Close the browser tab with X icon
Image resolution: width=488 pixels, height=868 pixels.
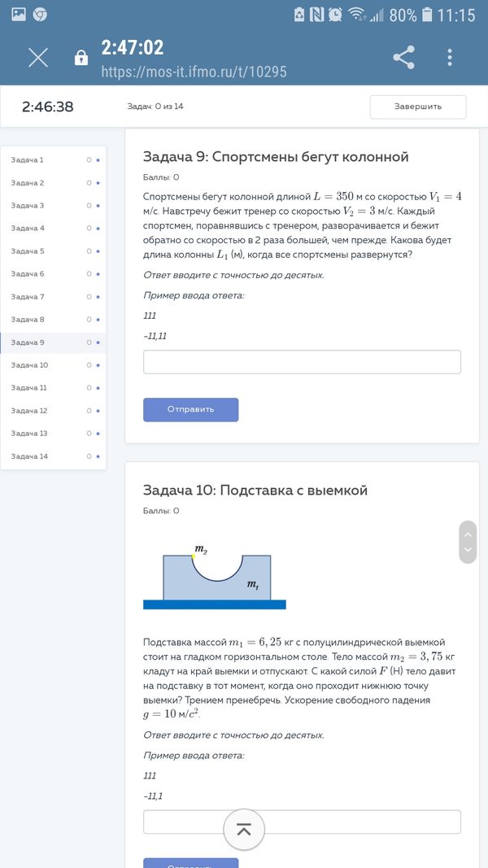(38, 57)
